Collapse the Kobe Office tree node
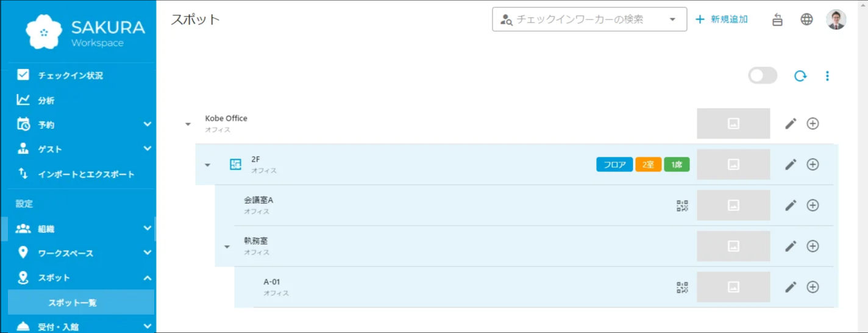 pyautogui.click(x=188, y=124)
